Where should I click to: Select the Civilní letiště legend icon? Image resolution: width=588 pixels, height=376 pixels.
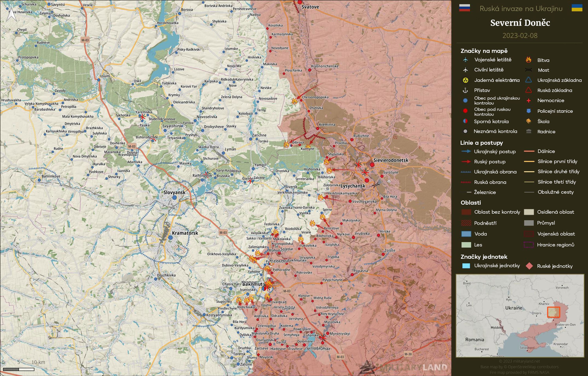(x=465, y=70)
